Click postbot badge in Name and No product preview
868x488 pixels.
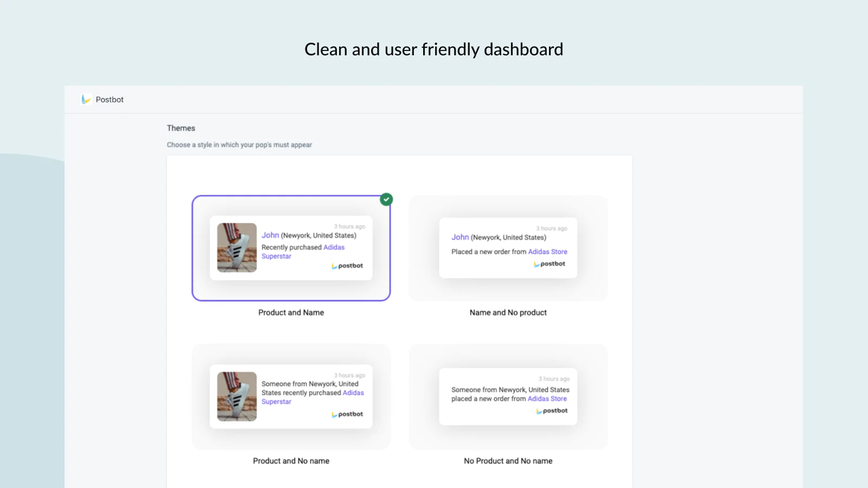[550, 264]
